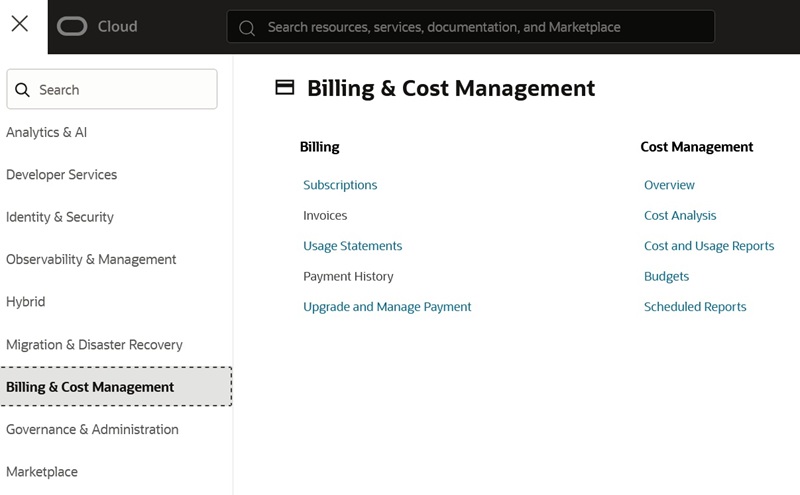Open the Cost Management Overview link

point(669,185)
